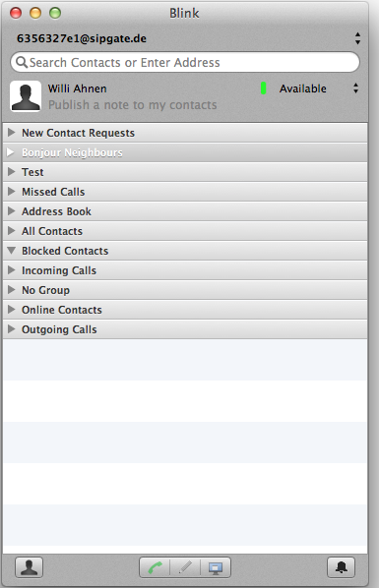Open the sipgate.de account selector arrows

[x=357, y=38]
